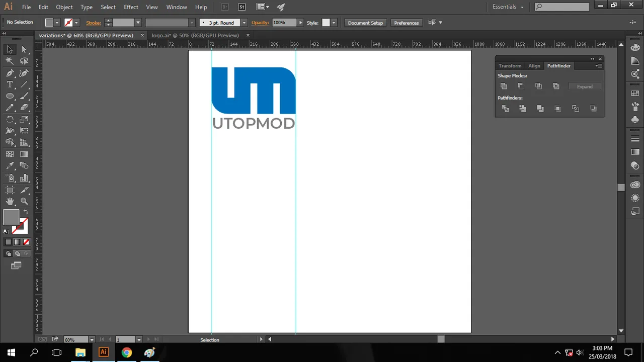644x362 pixels.
Task: Open the Swatches panel from dock
Action: tap(635, 93)
